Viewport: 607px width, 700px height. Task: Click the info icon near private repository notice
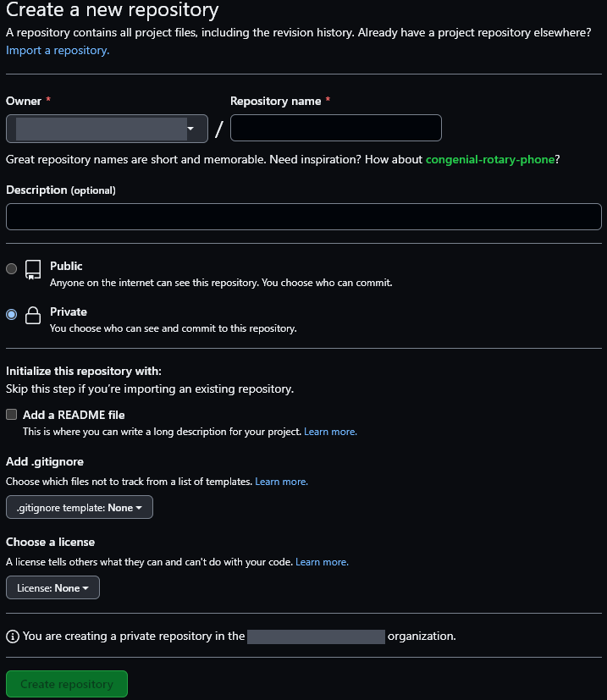point(12,636)
